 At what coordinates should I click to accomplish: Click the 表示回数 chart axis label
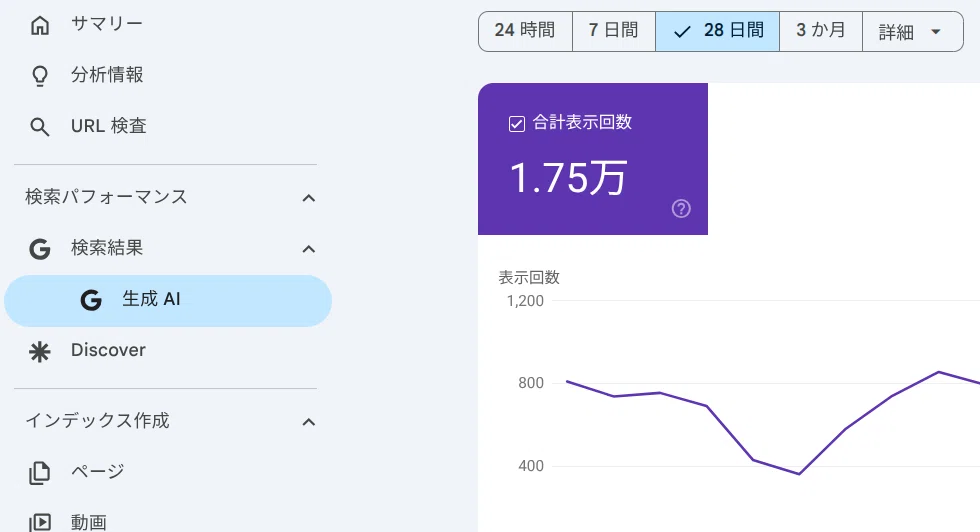tap(529, 278)
